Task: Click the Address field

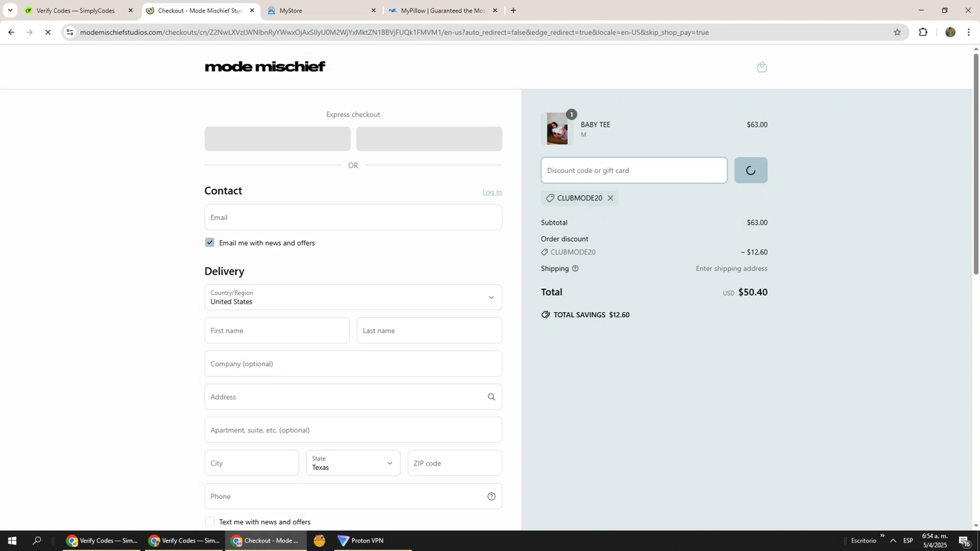Action: [353, 397]
